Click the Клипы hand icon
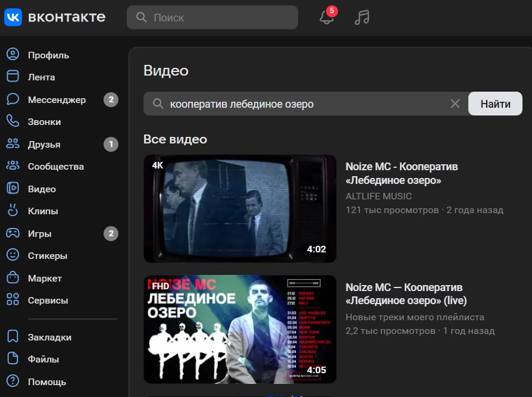Image resolution: width=532 pixels, height=397 pixels. (x=13, y=210)
